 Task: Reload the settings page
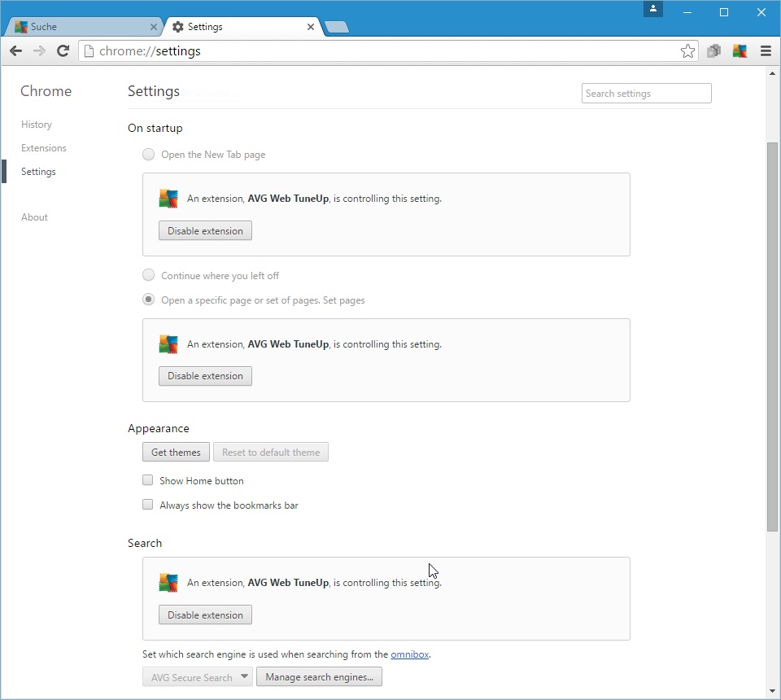coord(63,50)
